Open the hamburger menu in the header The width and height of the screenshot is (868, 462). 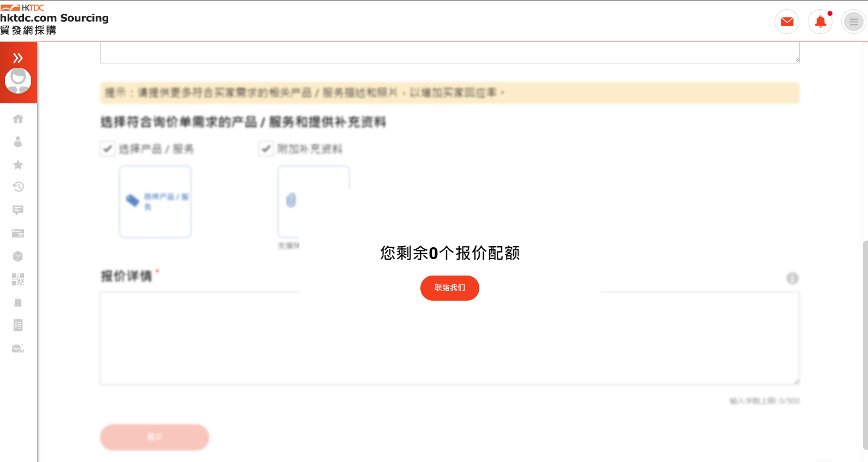854,22
